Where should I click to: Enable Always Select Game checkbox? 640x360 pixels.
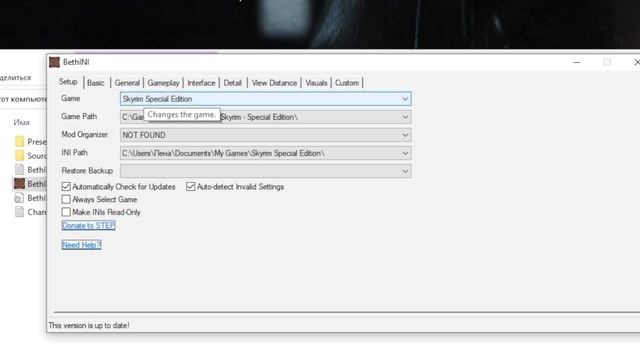[x=66, y=199]
